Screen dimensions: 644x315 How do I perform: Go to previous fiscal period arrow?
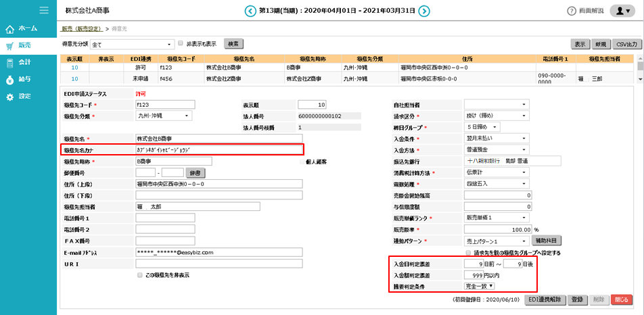coord(250,11)
